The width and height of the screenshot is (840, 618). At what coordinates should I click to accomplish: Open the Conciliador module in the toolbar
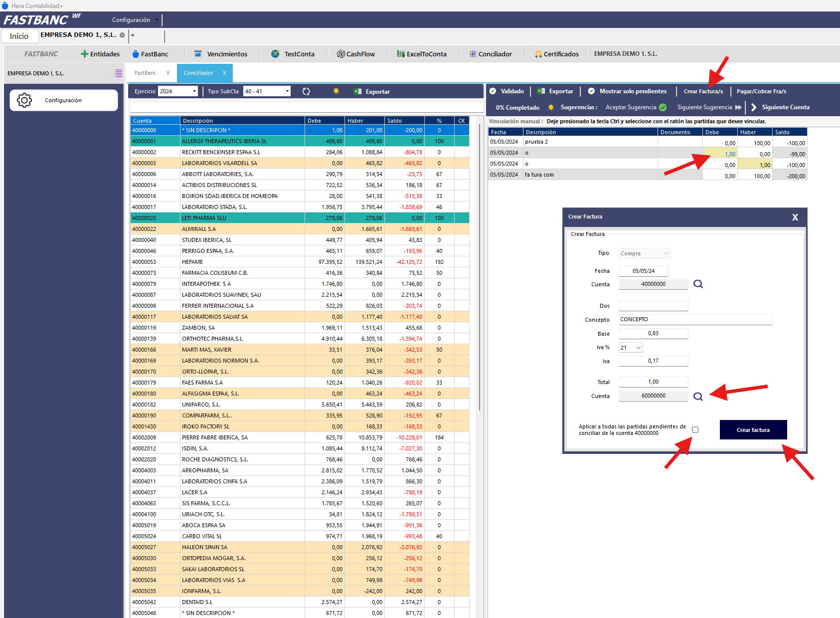click(x=491, y=54)
